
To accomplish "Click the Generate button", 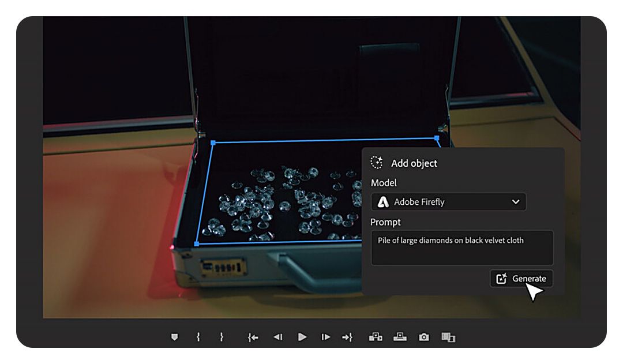I will (521, 279).
